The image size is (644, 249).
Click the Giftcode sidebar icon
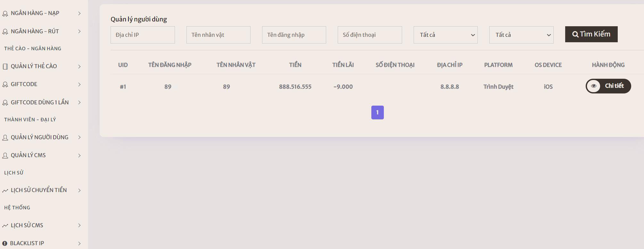point(5,84)
